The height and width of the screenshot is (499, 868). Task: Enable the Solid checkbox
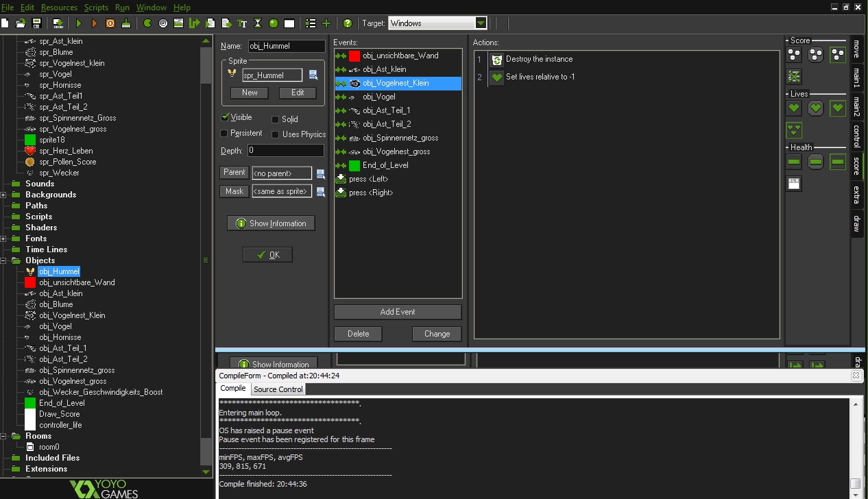click(x=276, y=119)
